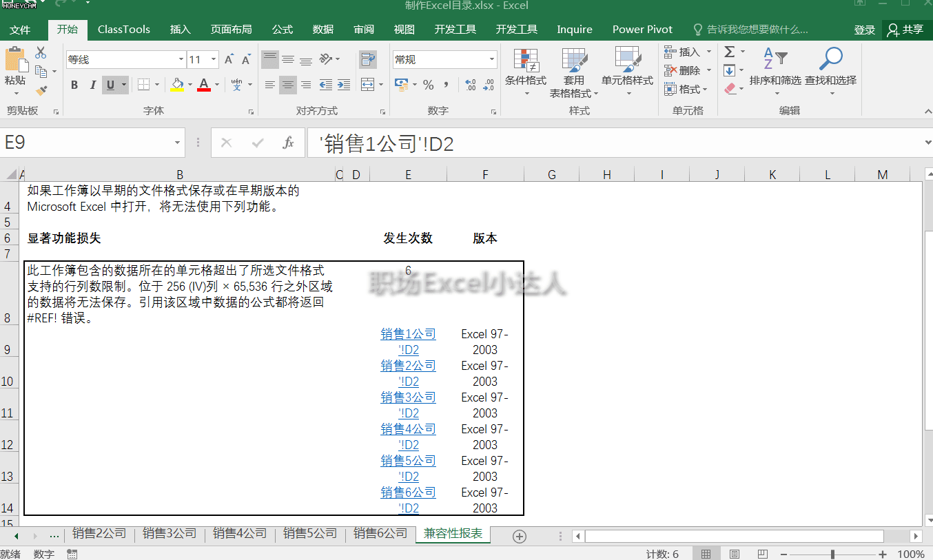Toggle italic formatting
933x560 pixels.
click(92, 85)
